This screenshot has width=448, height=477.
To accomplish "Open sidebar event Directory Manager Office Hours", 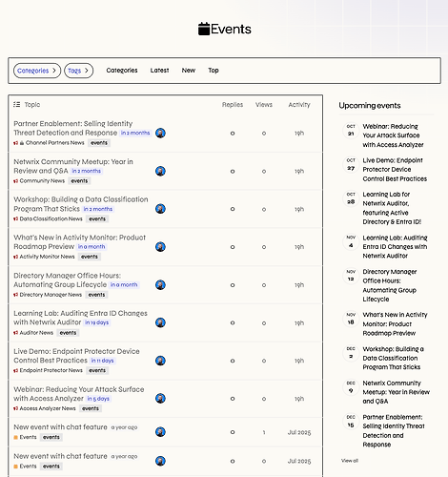I will coord(390,285).
